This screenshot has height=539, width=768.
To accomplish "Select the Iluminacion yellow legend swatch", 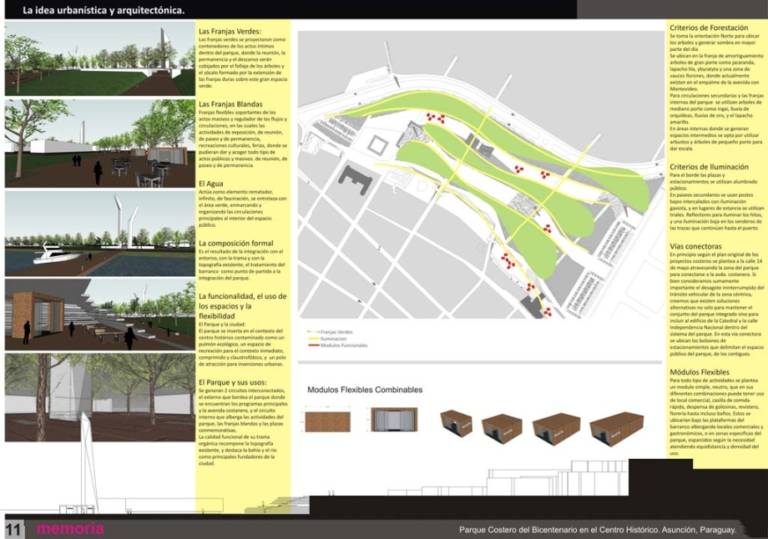I will (x=313, y=337).
